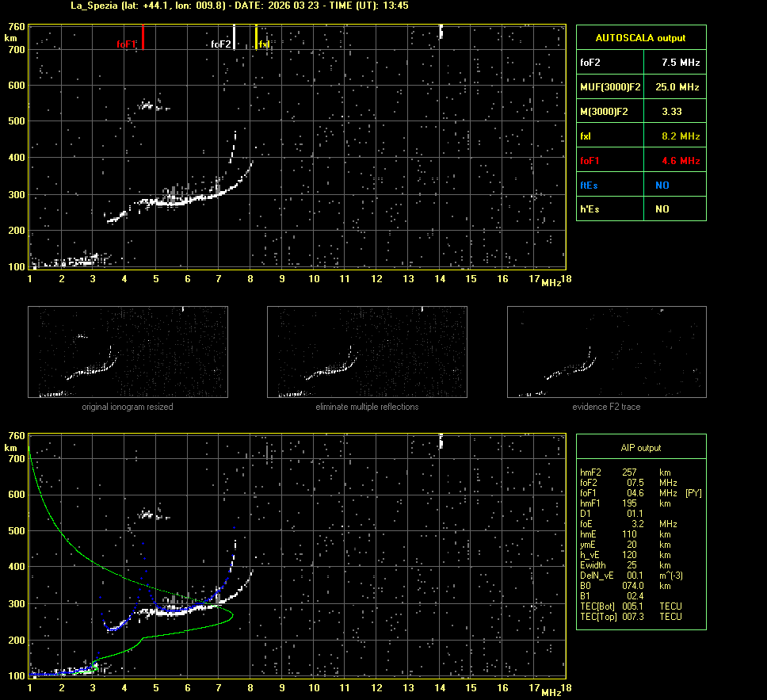Click the red foF1 marker on top ionogram

tap(143, 37)
